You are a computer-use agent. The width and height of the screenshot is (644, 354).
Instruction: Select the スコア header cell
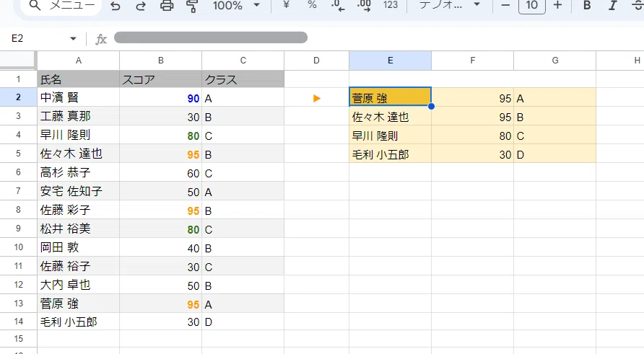pos(160,79)
